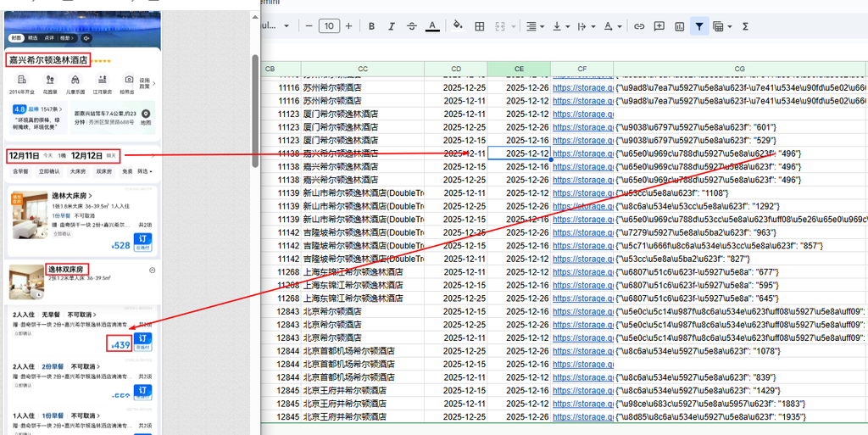Open 逸林大床房 room details
868x435 pixels.
point(71,196)
